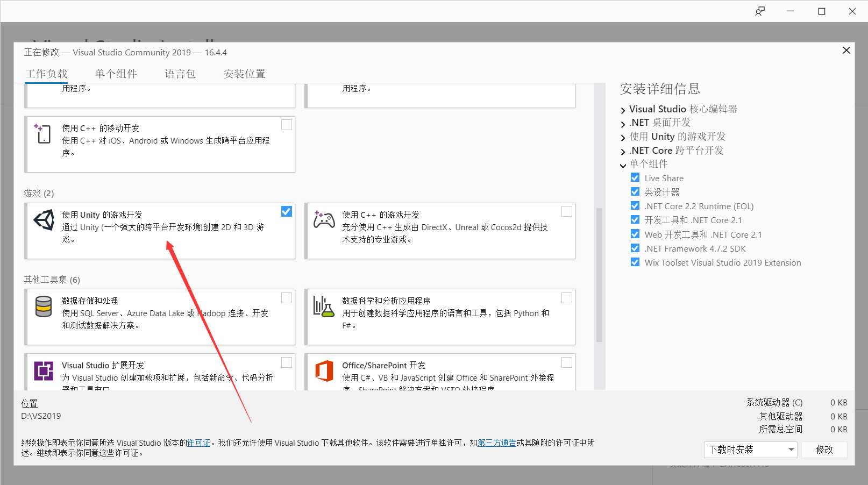
Task: Uncheck Web 开发工具和 .NET Core 2.1
Action: (x=635, y=234)
